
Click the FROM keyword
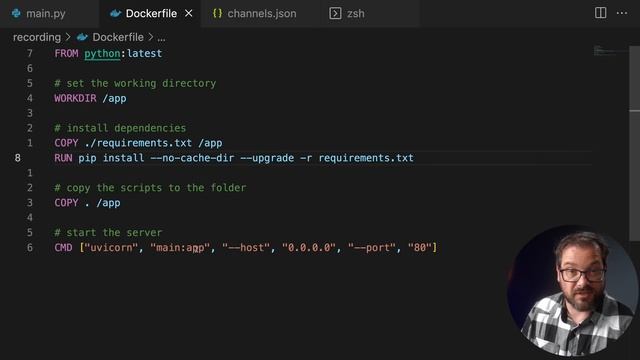click(66, 53)
